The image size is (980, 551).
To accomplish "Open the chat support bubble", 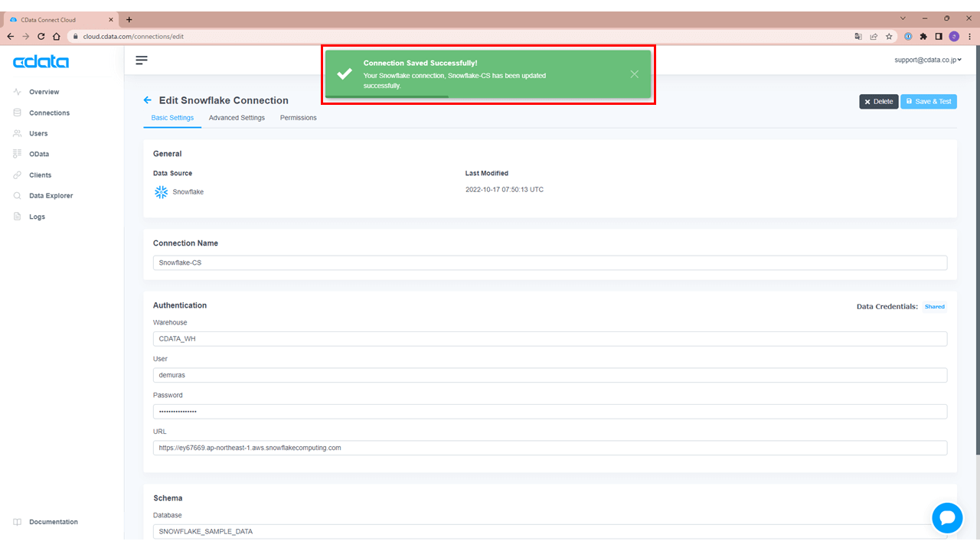I will 947,518.
